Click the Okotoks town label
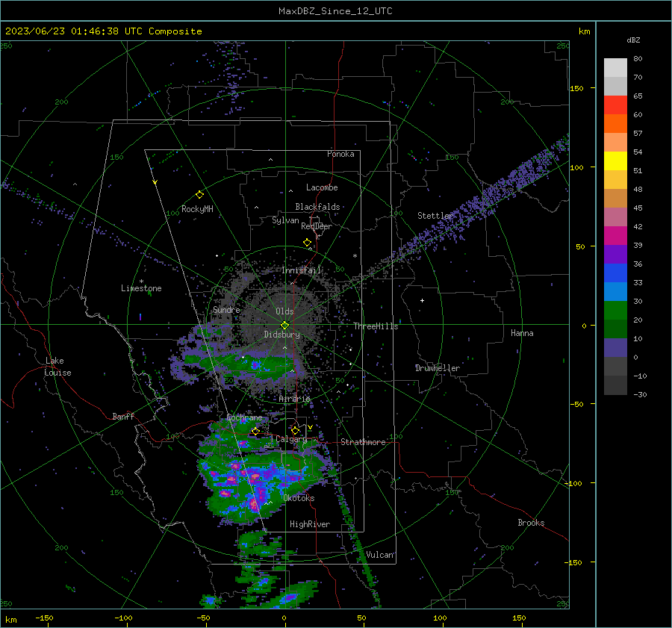Image resolution: width=672 pixels, height=628 pixels. tap(299, 498)
